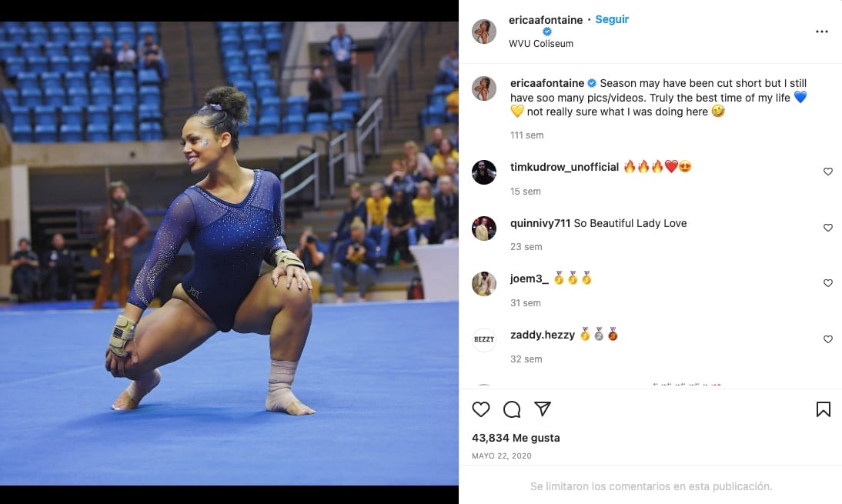Image resolution: width=842 pixels, height=504 pixels.
Task: Like quinnivy711's comment
Action: tap(828, 228)
